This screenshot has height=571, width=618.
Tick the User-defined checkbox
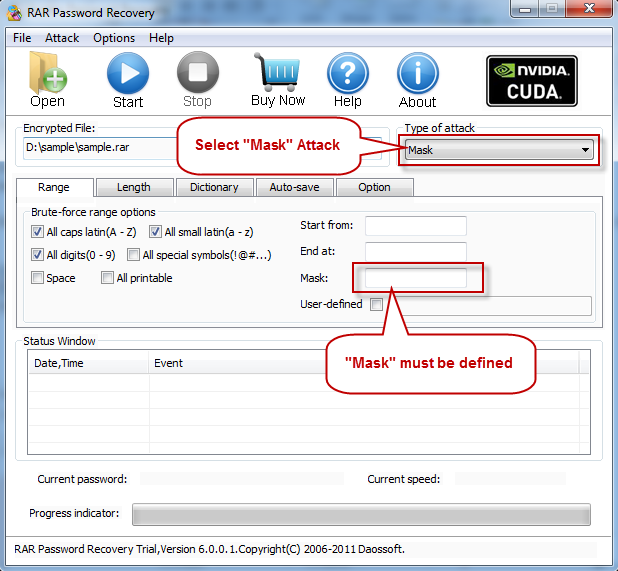tap(376, 304)
